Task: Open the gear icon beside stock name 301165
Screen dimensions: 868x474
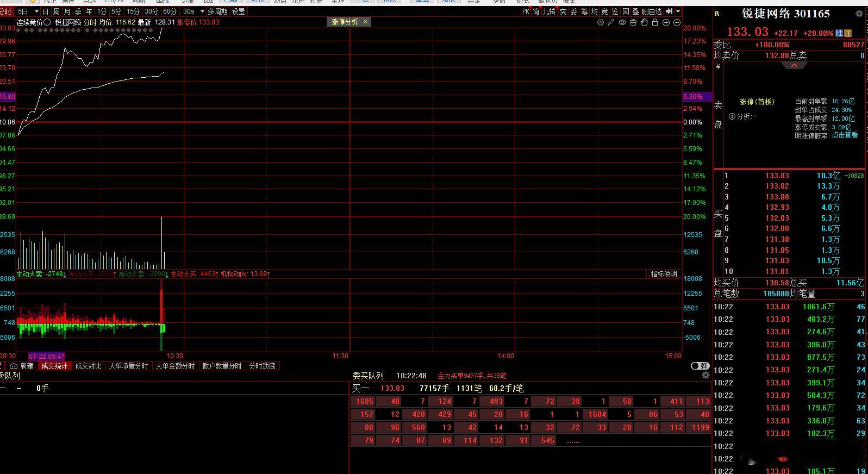Action: [859, 14]
